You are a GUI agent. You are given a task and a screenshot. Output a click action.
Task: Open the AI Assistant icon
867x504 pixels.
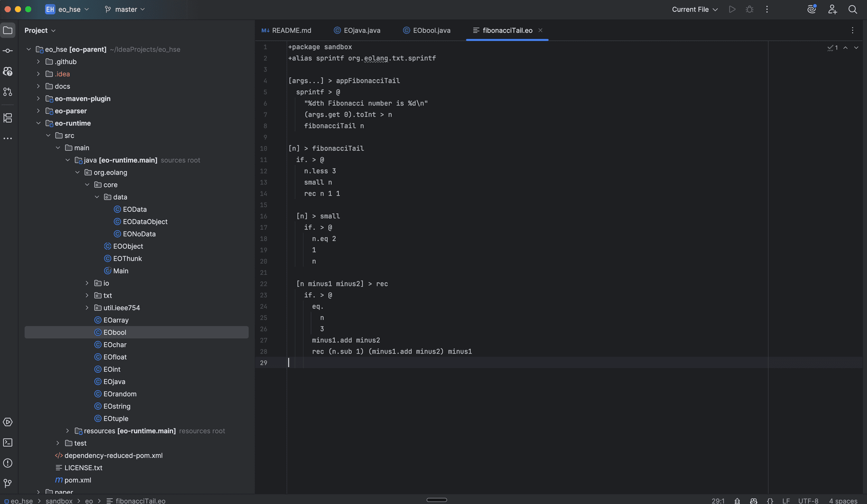click(x=811, y=9)
